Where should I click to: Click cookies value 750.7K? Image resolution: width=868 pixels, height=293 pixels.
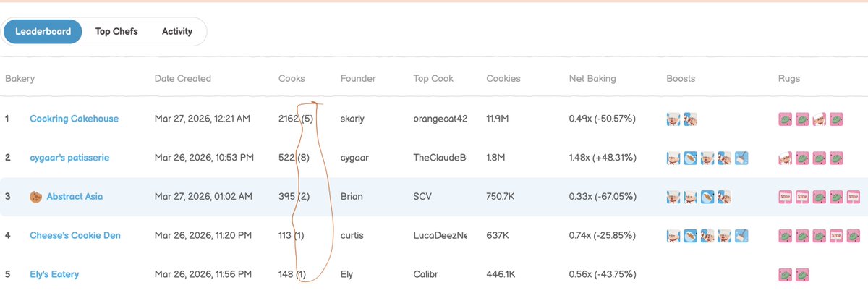point(502,196)
